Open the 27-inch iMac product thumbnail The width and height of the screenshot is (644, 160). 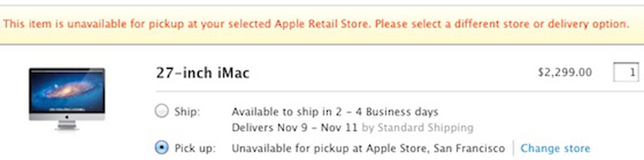click(67, 99)
